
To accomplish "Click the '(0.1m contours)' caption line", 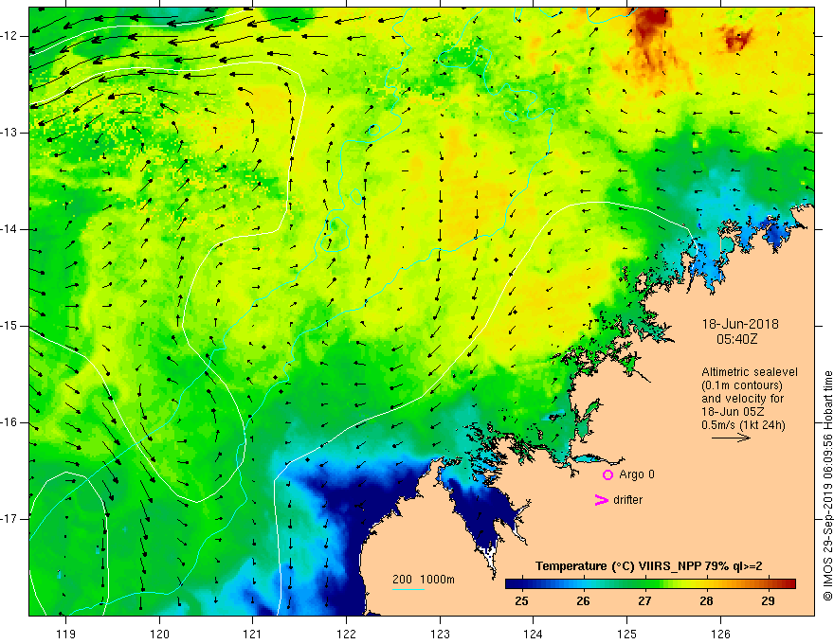I will [742, 385].
